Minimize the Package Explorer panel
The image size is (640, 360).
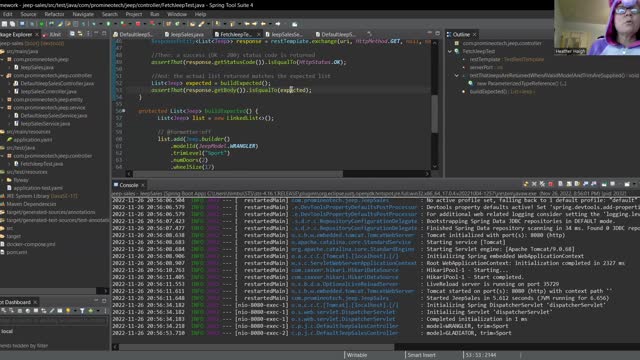(97, 33)
